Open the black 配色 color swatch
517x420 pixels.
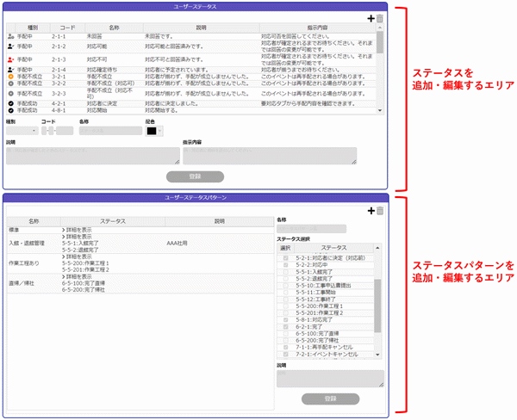point(153,131)
